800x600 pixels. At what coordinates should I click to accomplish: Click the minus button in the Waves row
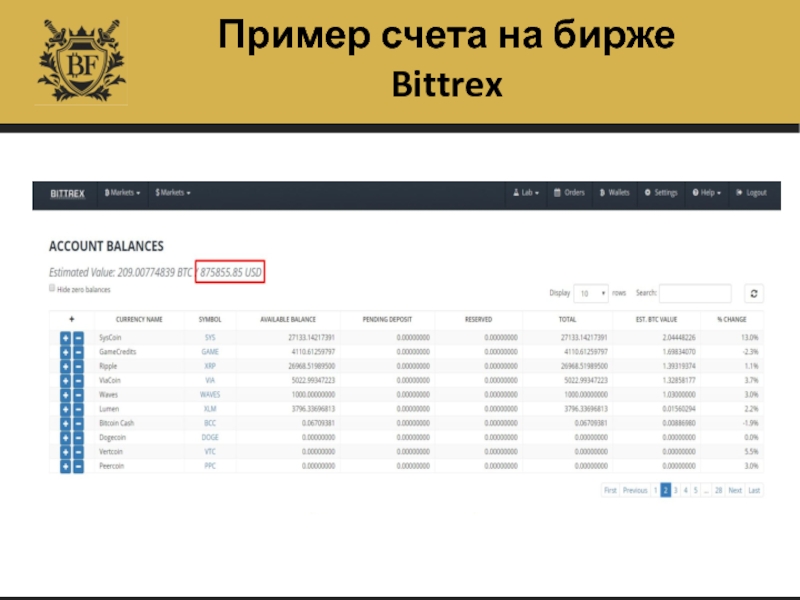click(78, 395)
